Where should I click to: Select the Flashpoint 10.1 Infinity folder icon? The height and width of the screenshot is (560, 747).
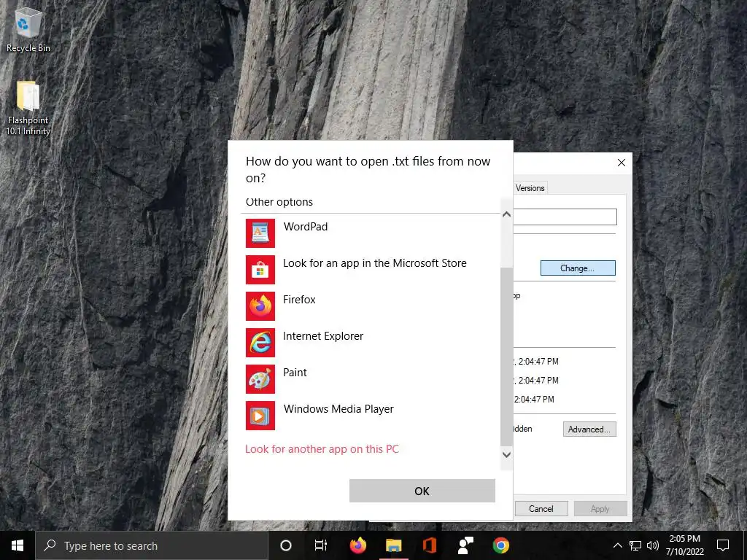(x=28, y=108)
